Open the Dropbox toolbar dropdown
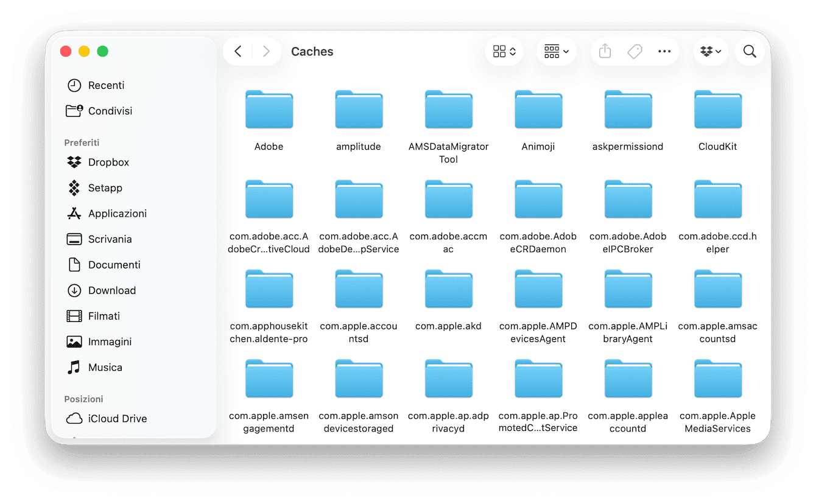The width and height of the screenshot is (816, 504). (x=711, y=52)
